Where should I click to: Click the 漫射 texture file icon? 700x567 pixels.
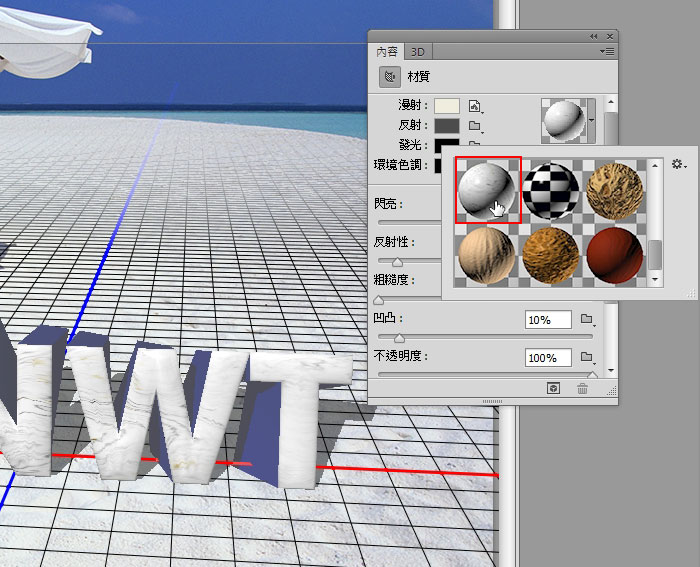tap(476, 105)
